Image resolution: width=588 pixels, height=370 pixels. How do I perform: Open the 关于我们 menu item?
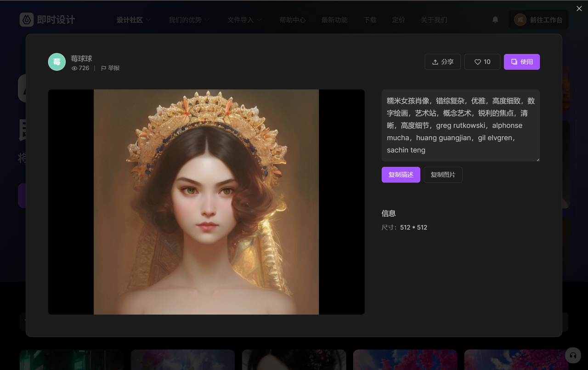tap(434, 20)
